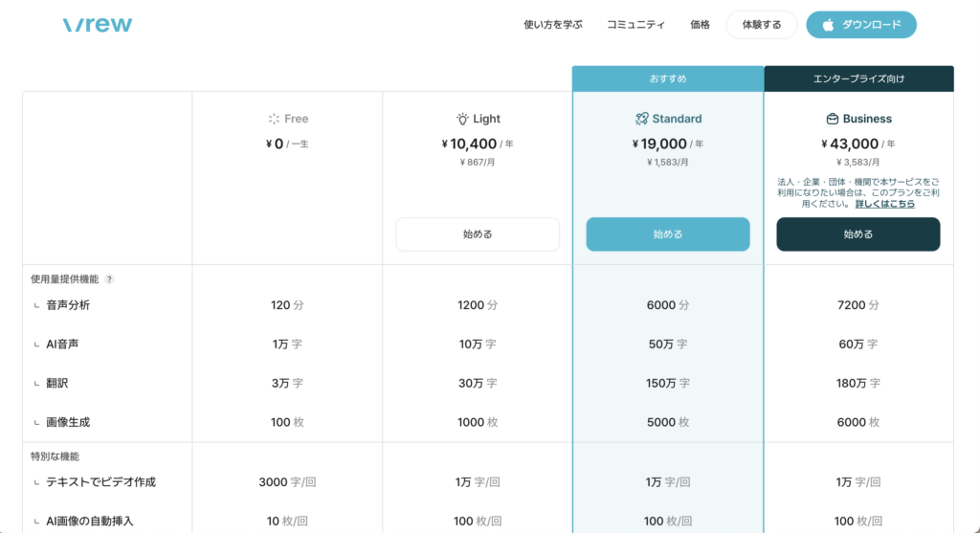Click the Vrew logo

pos(98,25)
